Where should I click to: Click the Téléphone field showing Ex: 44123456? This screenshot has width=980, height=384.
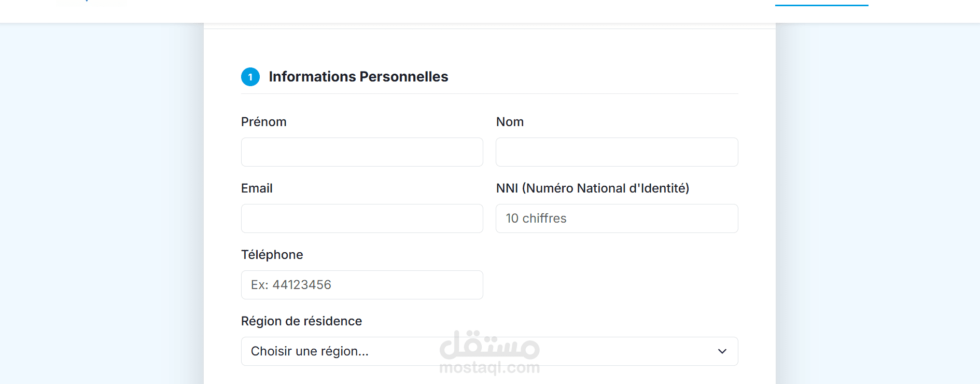point(361,285)
